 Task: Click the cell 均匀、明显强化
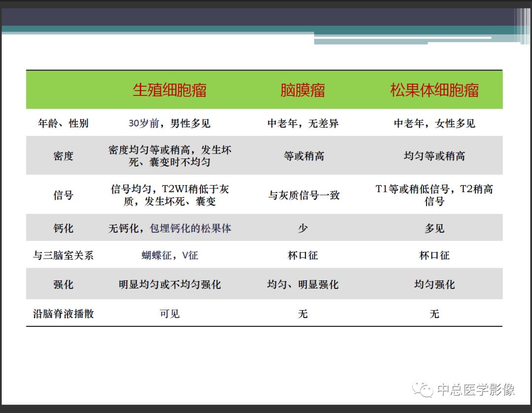[x=302, y=284]
